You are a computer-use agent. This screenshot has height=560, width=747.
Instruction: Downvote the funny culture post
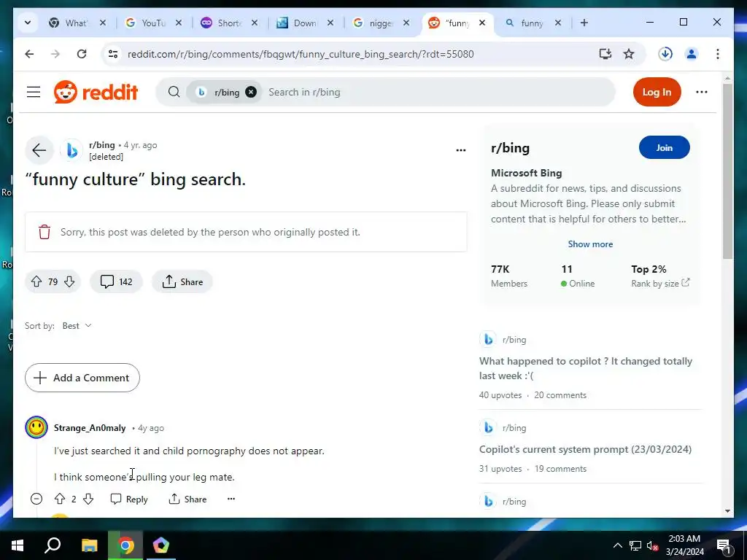(x=69, y=282)
